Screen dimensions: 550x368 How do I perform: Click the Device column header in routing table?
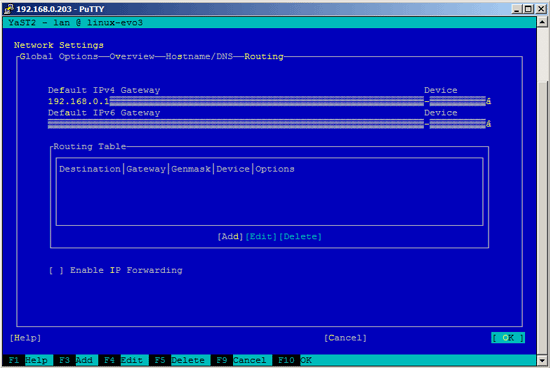pyautogui.click(x=233, y=169)
